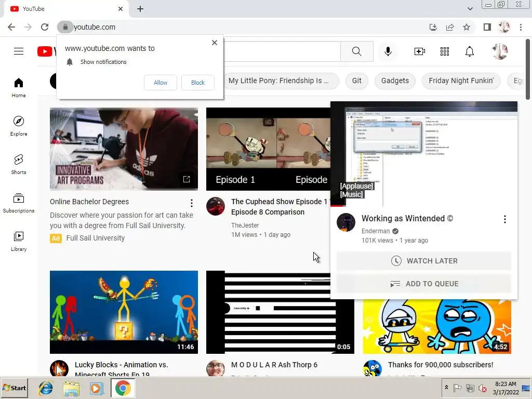
Task: Open Cuphead Show Episode comparison thumbnail
Action: tap(268, 149)
